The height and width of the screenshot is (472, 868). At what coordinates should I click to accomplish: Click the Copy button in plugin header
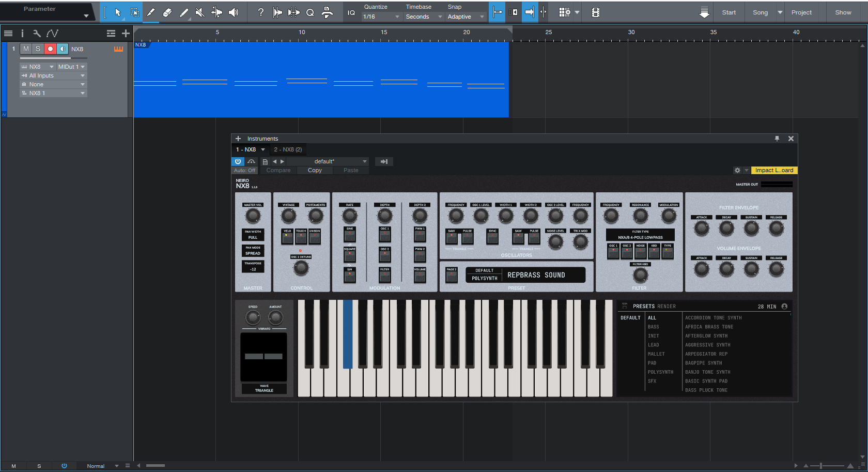[x=315, y=170]
